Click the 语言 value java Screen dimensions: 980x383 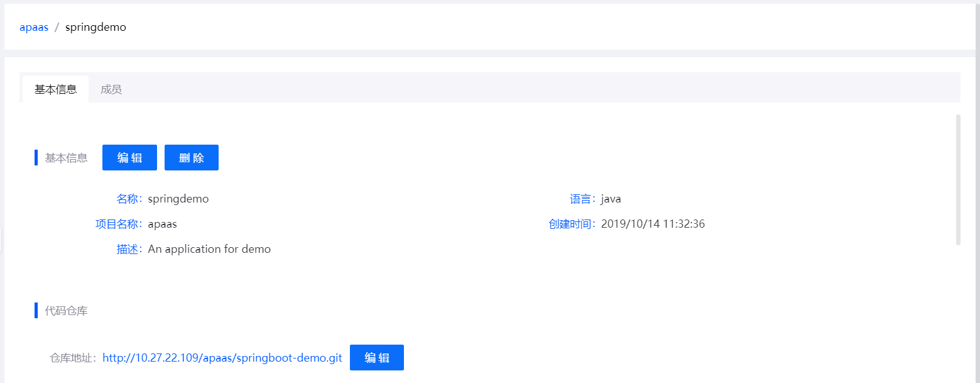(611, 199)
